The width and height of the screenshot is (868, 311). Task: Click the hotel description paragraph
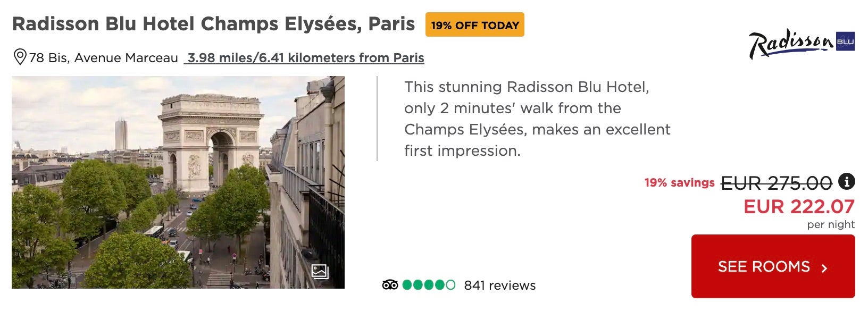click(x=537, y=119)
